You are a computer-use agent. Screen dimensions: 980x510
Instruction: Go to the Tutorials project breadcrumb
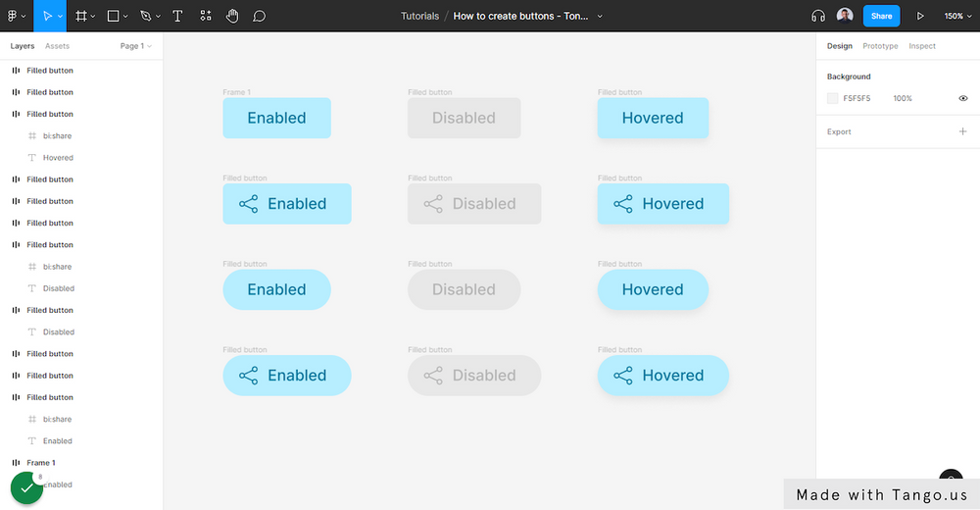420,17
